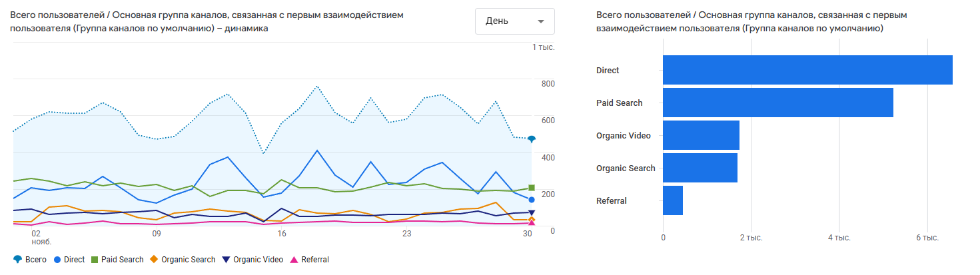Click the green Paid Search endpoint square
This screenshot has height=275, width=980.
pos(532,188)
